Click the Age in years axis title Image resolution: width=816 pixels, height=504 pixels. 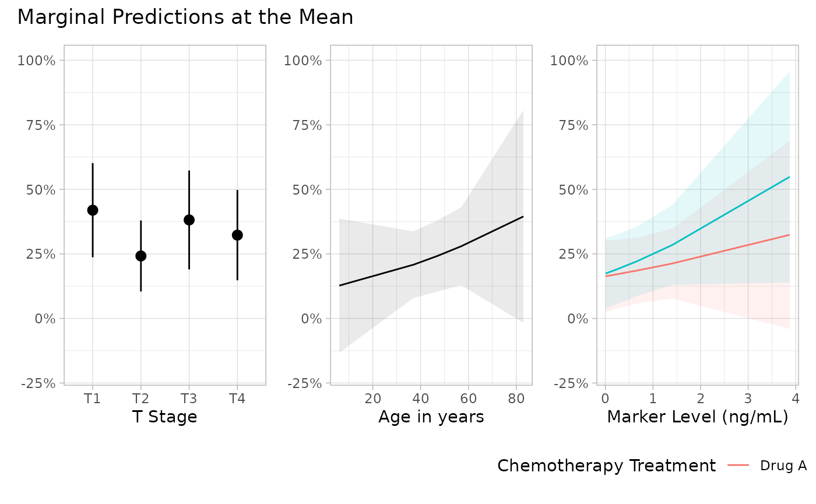point(431,417)
